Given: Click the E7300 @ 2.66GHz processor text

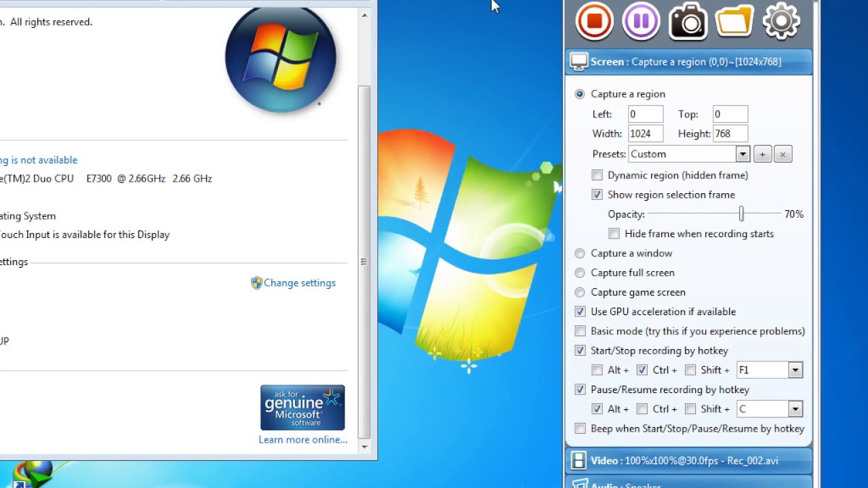Looking at the screenshot, I should click(125, 179).
